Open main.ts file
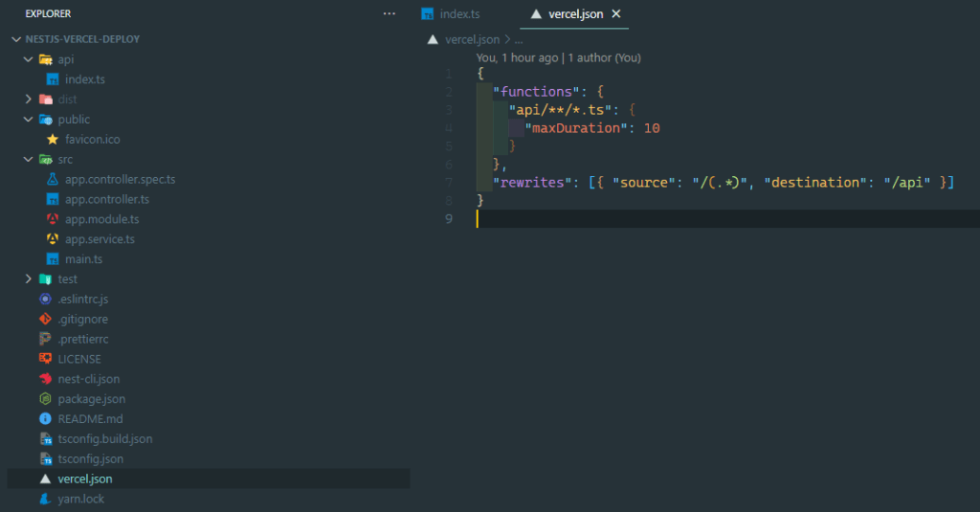Screen dimensions: 980x512 tap(84, 258)
